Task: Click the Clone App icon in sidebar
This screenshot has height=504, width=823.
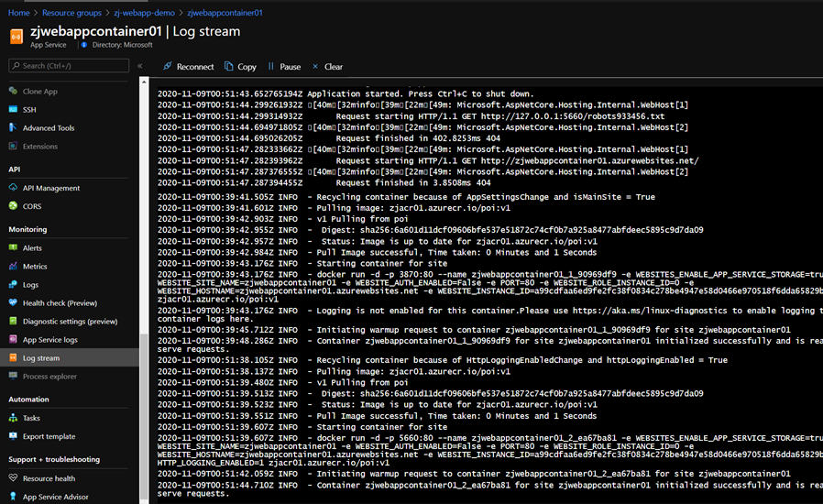Action: pos(13,91)
